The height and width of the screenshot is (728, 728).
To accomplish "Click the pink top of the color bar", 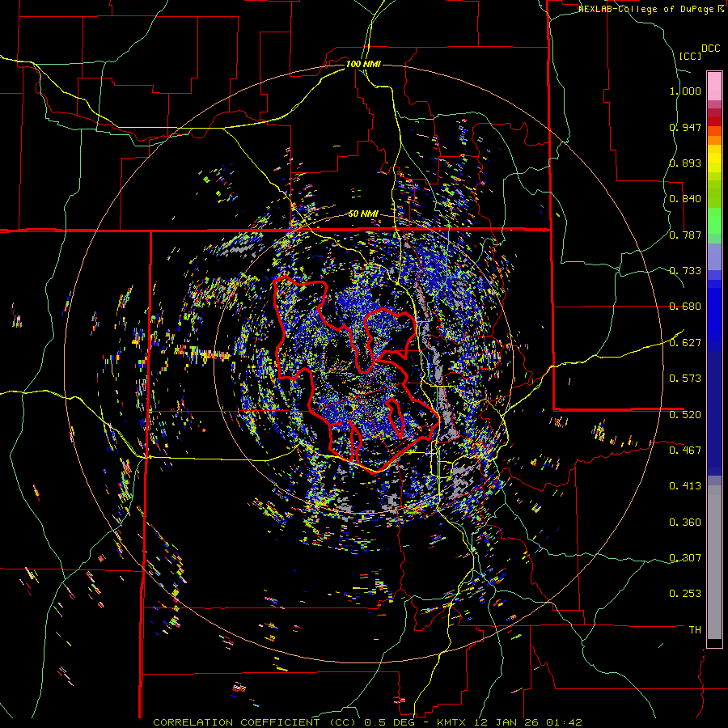I will coord(714,86).
